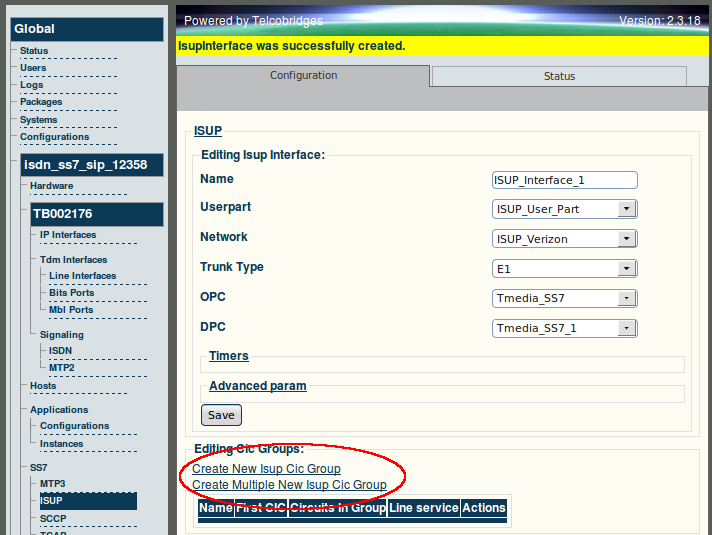712x535 pixels.
Task: Select the Configuration tab
Action: (303, 75)
